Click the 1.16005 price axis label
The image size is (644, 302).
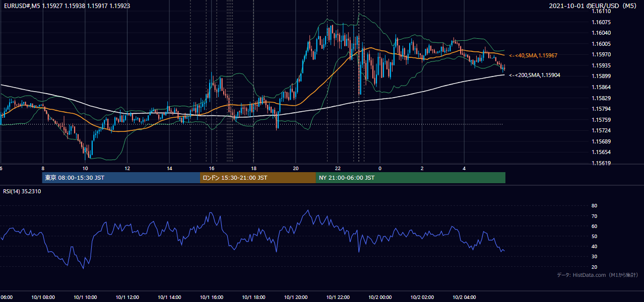(x=602, y=44)
